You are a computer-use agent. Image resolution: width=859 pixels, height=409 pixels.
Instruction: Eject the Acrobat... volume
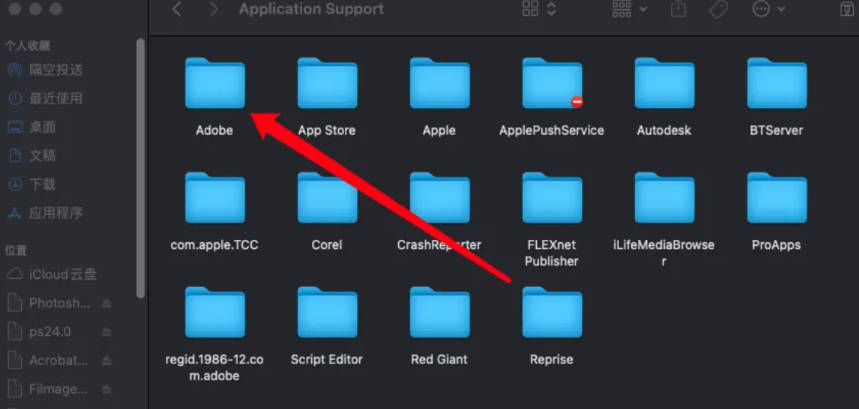[x=107, y=360]
